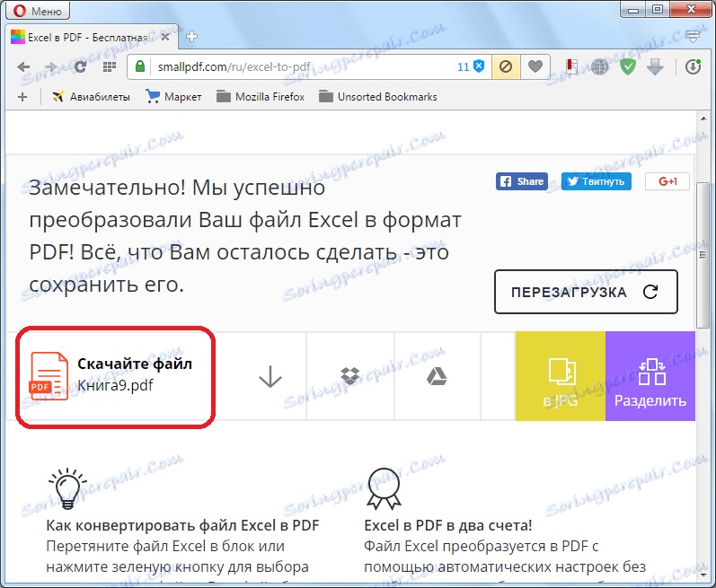Open the ad blocker shield badge
The image size is (716, 588).
(x=472, y=66)
